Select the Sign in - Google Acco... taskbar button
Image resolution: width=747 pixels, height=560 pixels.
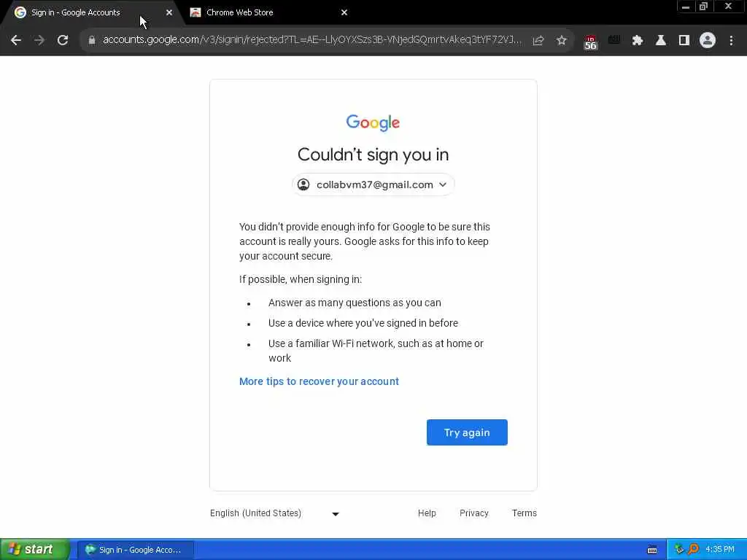(x=136, y=550)
